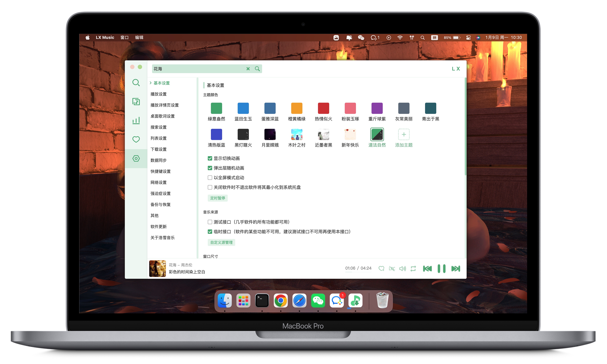The height and width of the screenshot is (364, 607).
Task: Click the search magnifier button in search bar
Action: (257, 69)
